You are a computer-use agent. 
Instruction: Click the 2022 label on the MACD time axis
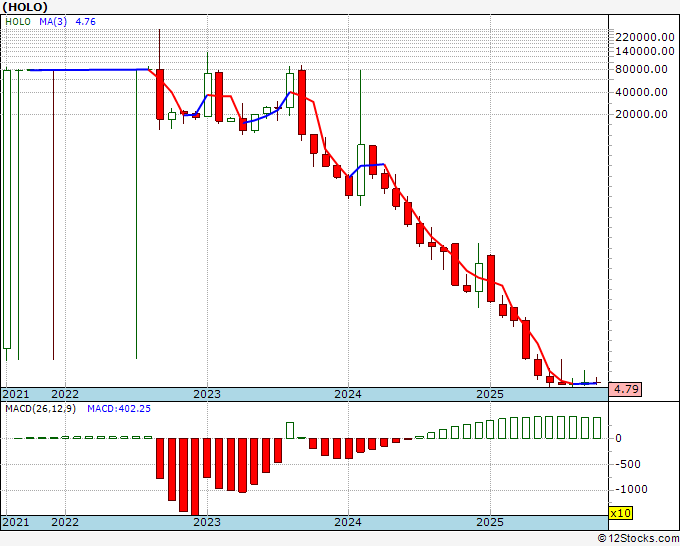pos(65,522)
